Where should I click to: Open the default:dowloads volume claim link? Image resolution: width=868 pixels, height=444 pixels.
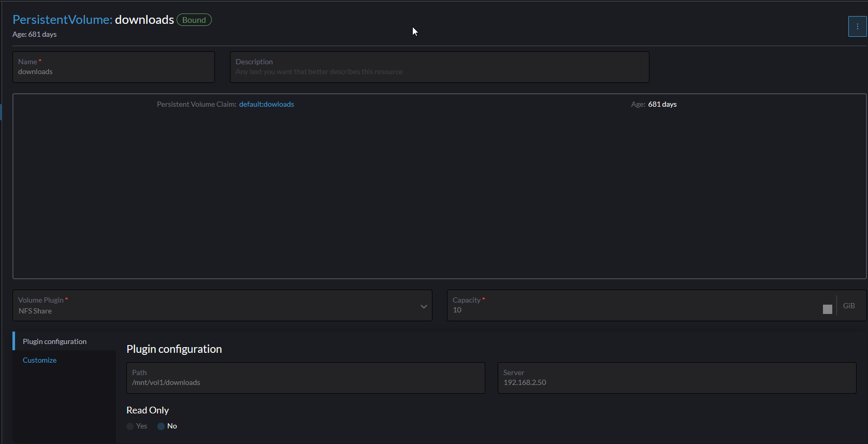point(266,104)
